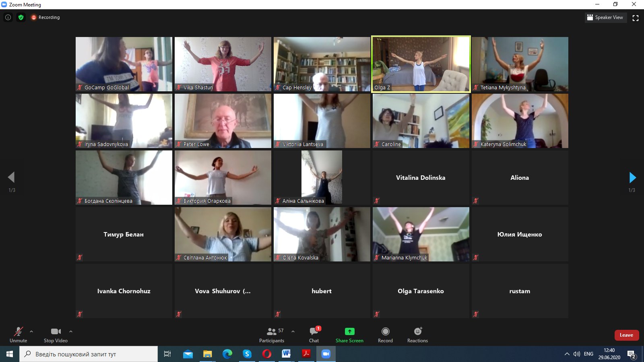Viewport: 644px width, 362px height.
Task: Open Microsoft Word from the taskbar
Action: click(x=286, y=354)
